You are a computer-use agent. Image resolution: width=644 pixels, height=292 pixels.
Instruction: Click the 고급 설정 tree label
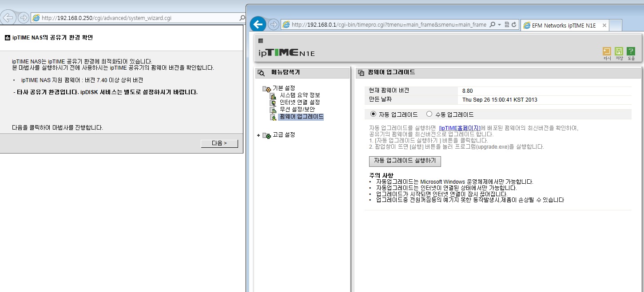click(284, 134)
